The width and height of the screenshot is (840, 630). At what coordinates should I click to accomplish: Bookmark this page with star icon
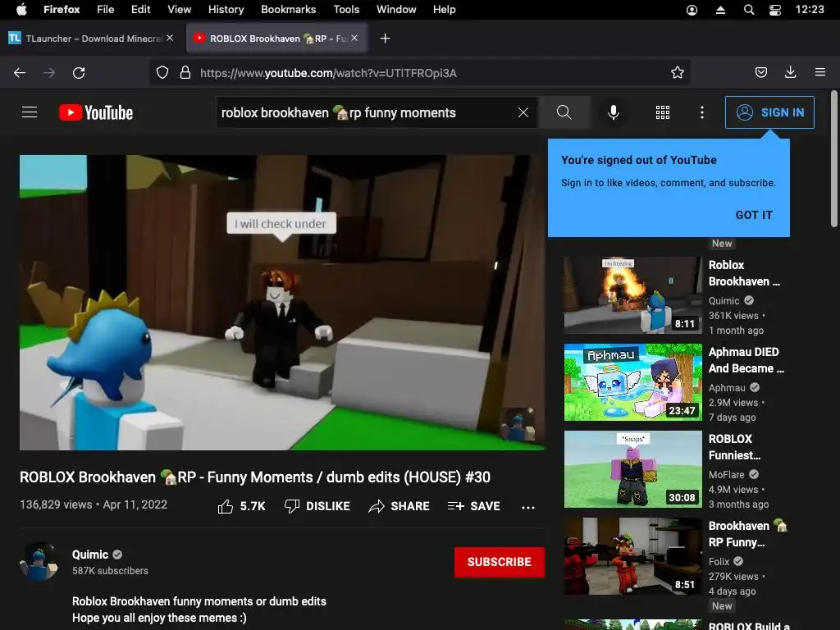click(x=678, y=72)
